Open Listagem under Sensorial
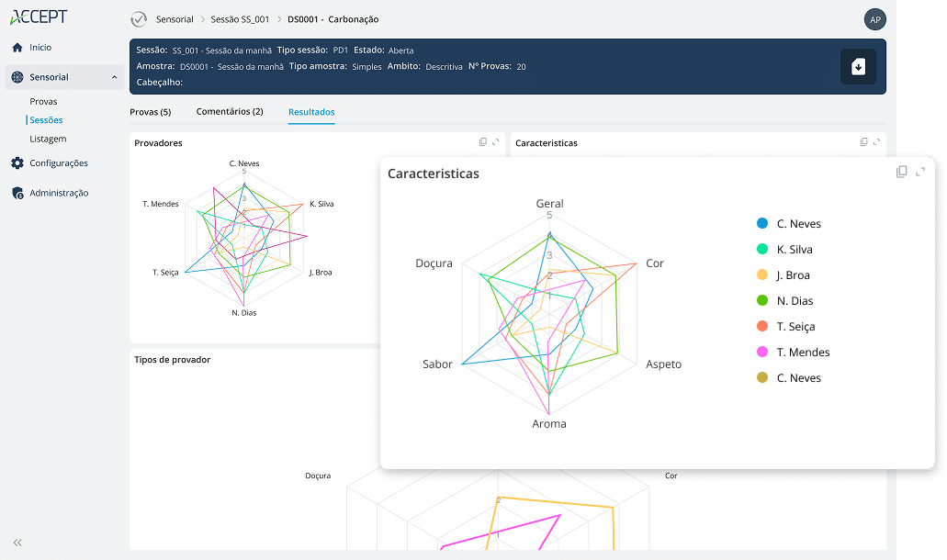 [48, 139]
